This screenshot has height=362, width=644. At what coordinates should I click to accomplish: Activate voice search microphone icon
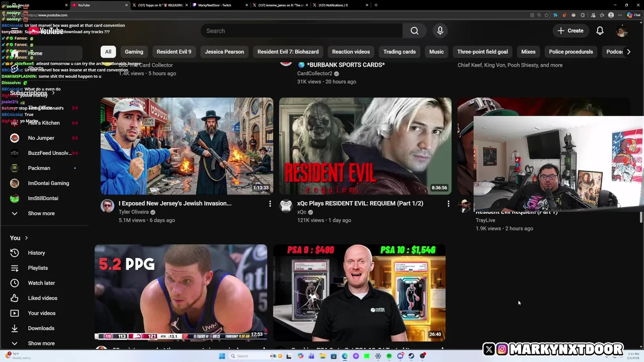pyautogui.click(x=440, y=31)
